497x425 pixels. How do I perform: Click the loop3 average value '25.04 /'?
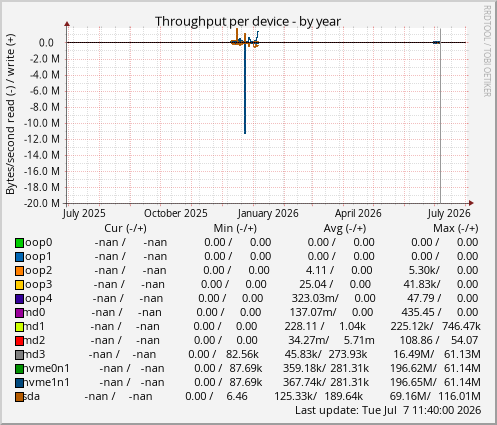pyautogui.click(x=316, y=284)
